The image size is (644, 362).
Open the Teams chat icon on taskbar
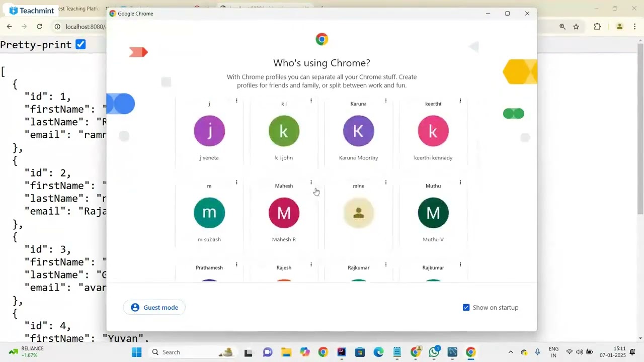[x=268, y=352]
